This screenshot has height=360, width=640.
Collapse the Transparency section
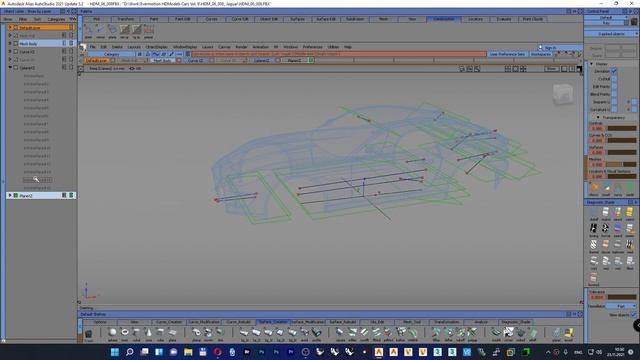(x=598, y=118)
